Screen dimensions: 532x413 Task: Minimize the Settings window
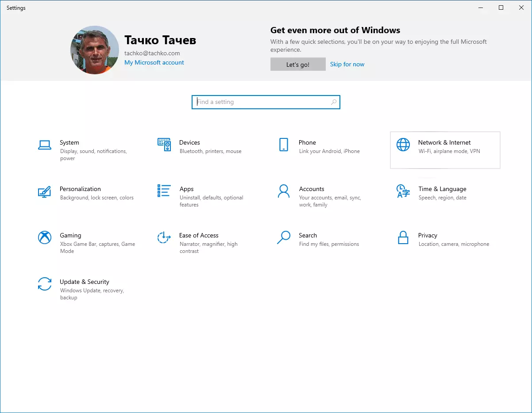pos(481,8)
